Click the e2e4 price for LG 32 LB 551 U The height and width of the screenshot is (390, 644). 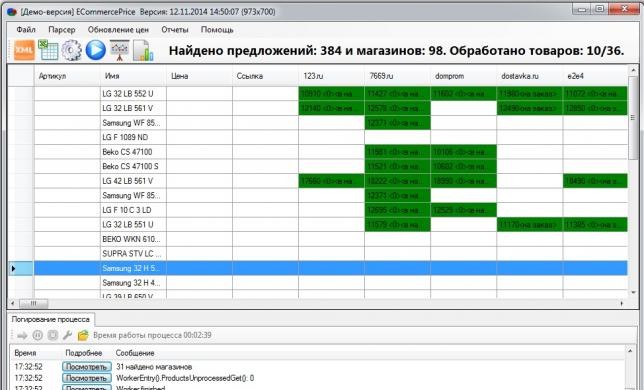[x=596, y=225]
